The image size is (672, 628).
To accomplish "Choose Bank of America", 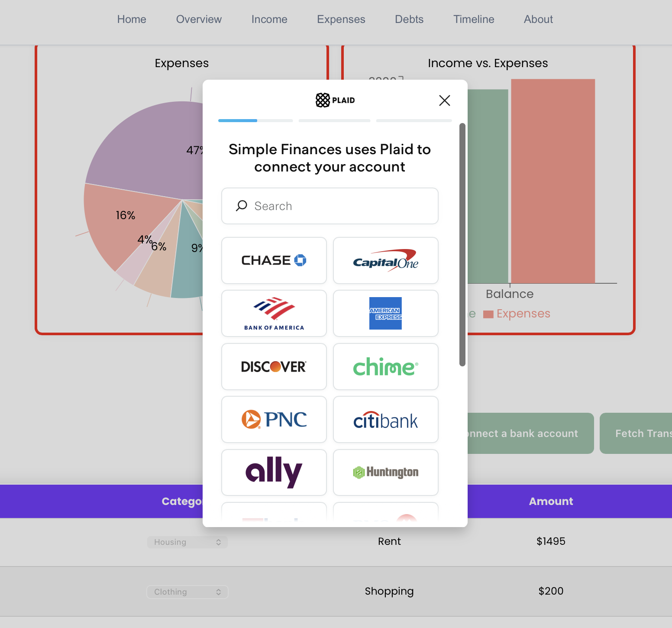I will 274,313.
